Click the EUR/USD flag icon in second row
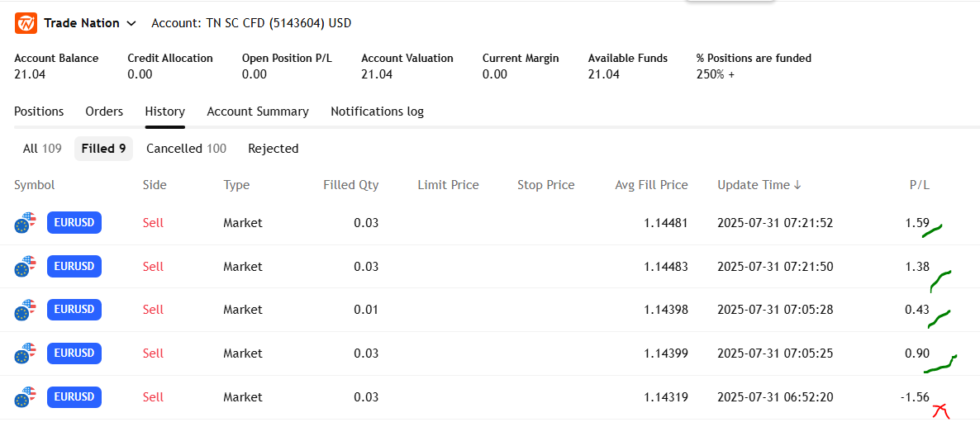 (x=26, y=267)
